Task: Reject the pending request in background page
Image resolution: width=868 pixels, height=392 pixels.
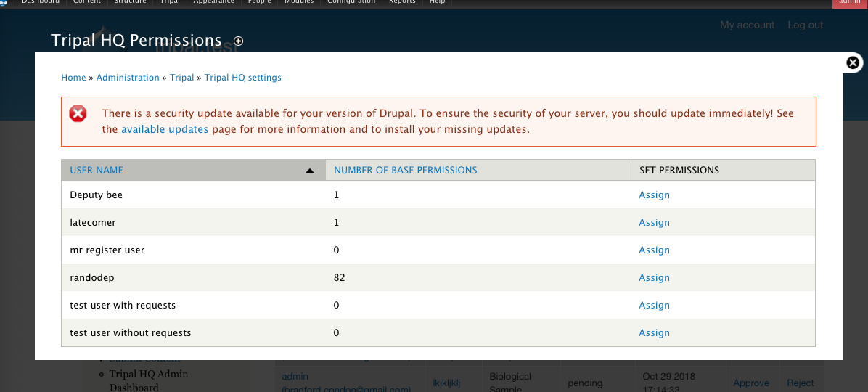Action: coord(801,383)
